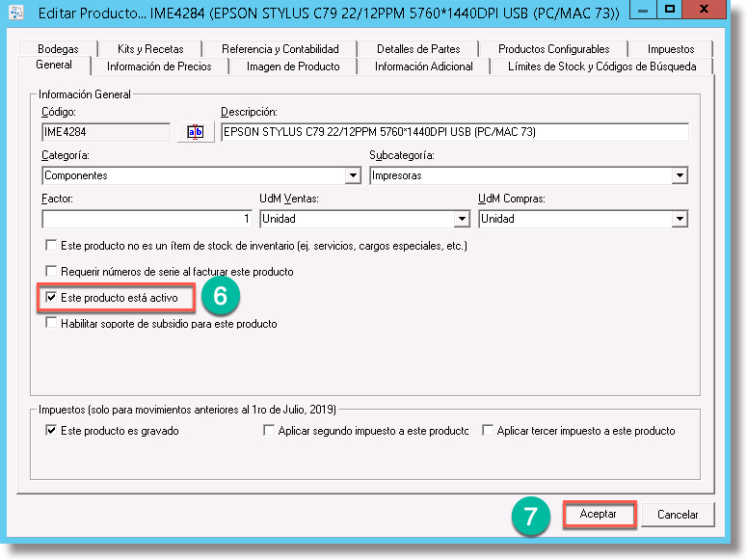Click the 'UdM Ventas:' label
Image resolution: width=747 pixels, height=560 pixels.
[289, 199]
